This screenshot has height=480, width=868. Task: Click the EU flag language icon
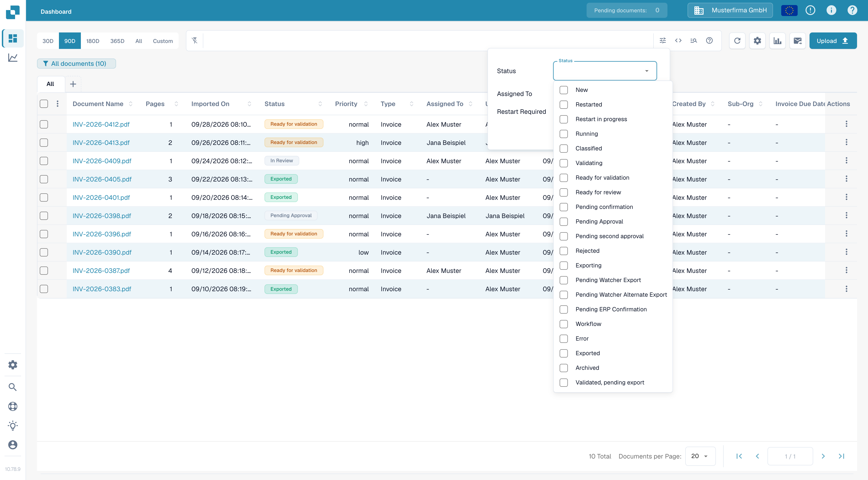pos(789,11)
